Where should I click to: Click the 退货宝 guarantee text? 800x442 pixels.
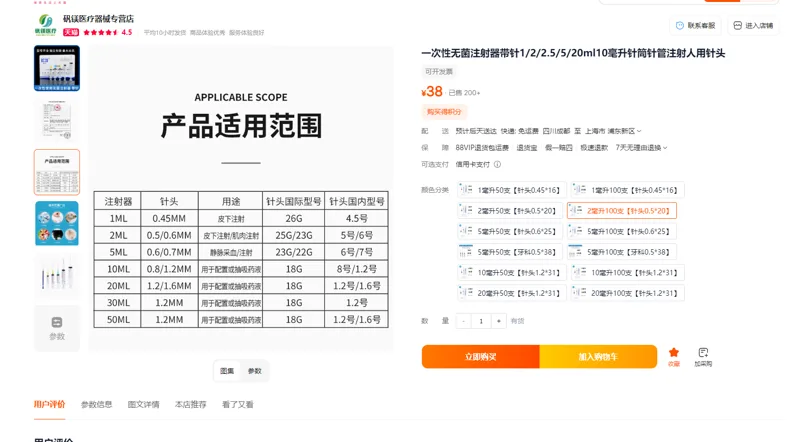pyautogui.click(x=527, y=148)
